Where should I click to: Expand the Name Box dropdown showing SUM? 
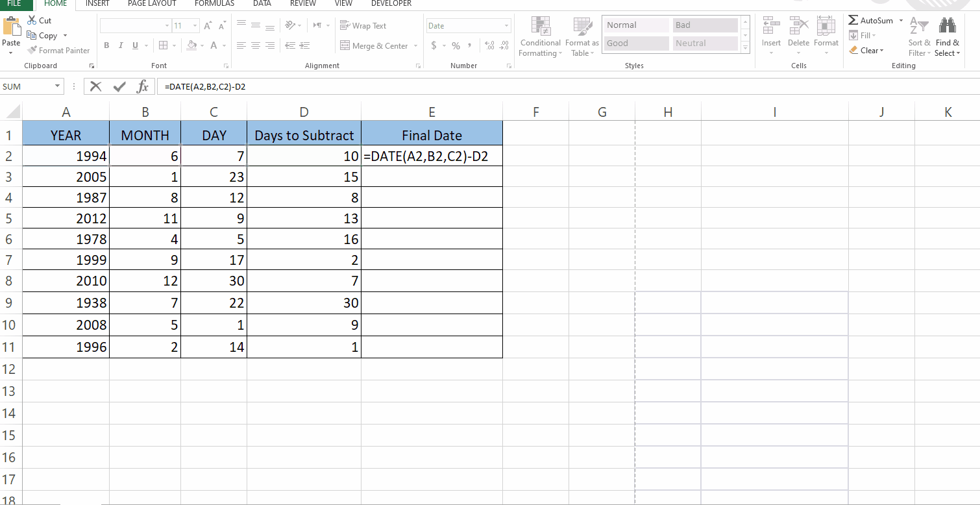point(57,86)
